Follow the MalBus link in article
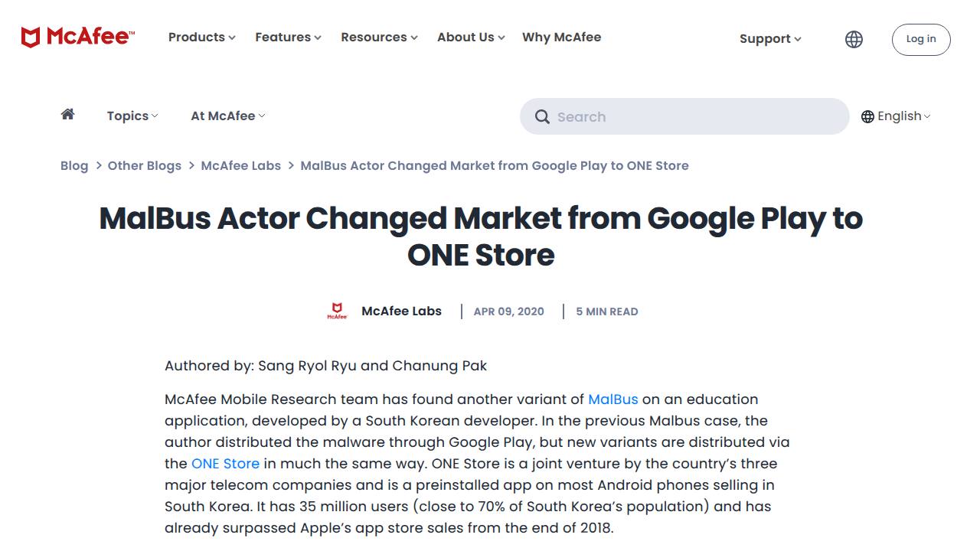This screenshot has height=551, width=980. [x=612, y=399]
